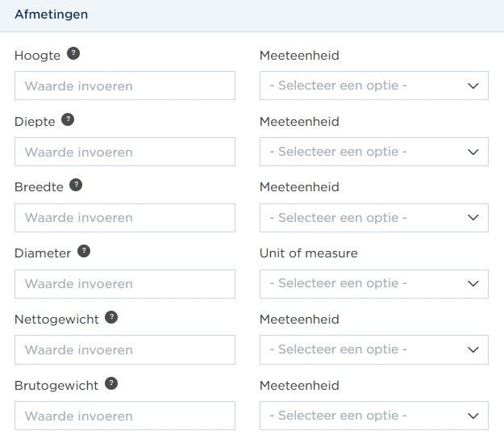Focus the Nettogewicht input field
This screenshot has height=439, width=504.
pyautogui.click(x=125, y=350)
